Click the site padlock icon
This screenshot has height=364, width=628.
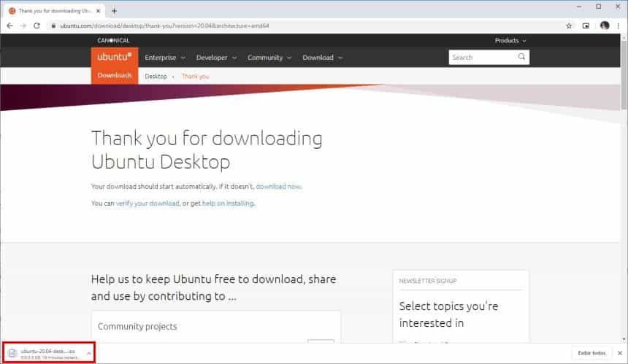click(x=53, y=26)
